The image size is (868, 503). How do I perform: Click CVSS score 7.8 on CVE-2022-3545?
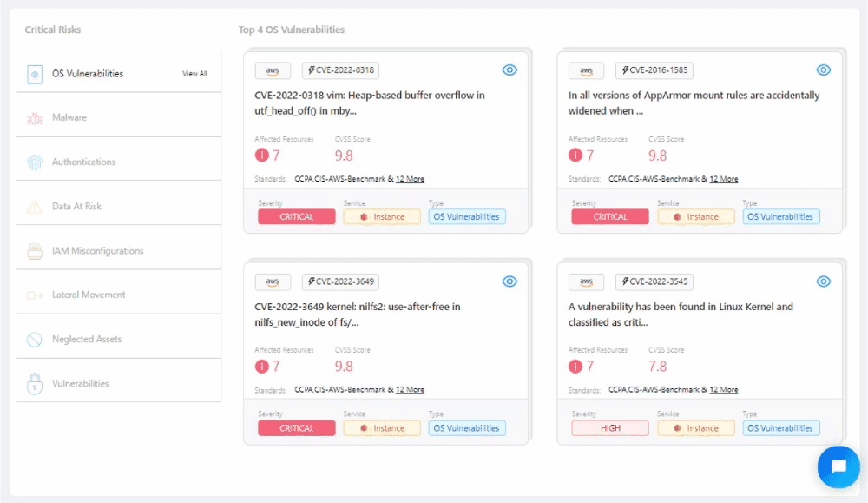(658, 366)
